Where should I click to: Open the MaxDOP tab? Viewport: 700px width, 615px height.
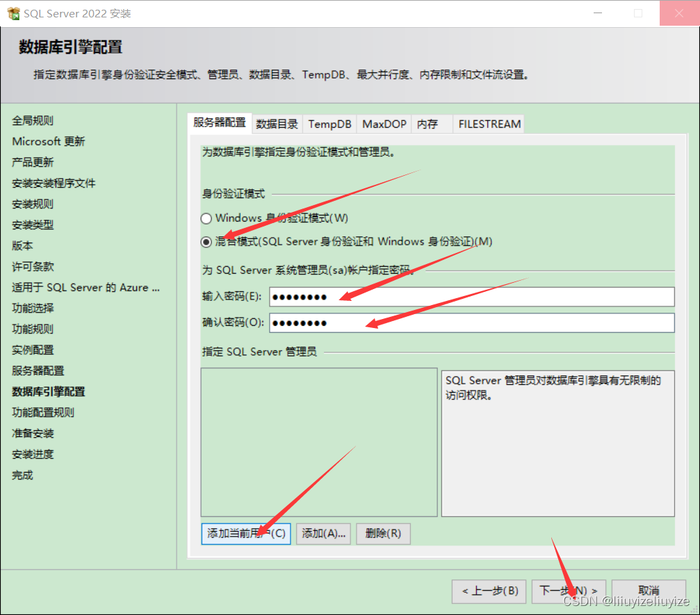pyautogui.click(x=384, y=124)
